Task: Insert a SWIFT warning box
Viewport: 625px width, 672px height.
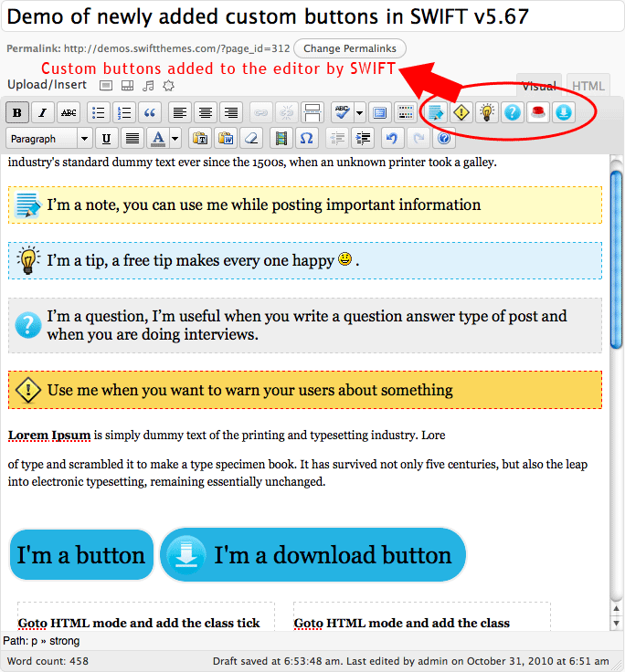Action: pyautogui.click(x=461, y=112)
